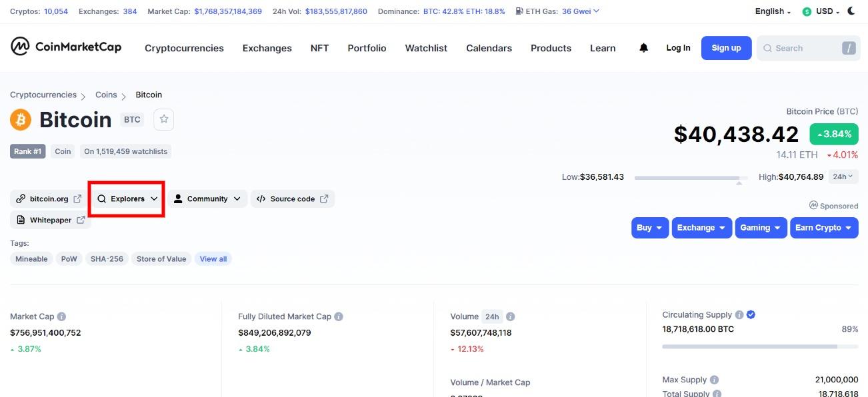Screen dimensions: 868x397
Task: Click the Volume 24h period label
Action: tap(492, 316)
